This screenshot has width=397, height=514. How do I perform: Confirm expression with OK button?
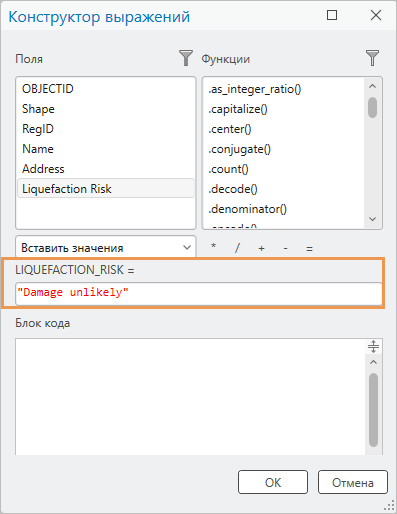tap(273, 482)
